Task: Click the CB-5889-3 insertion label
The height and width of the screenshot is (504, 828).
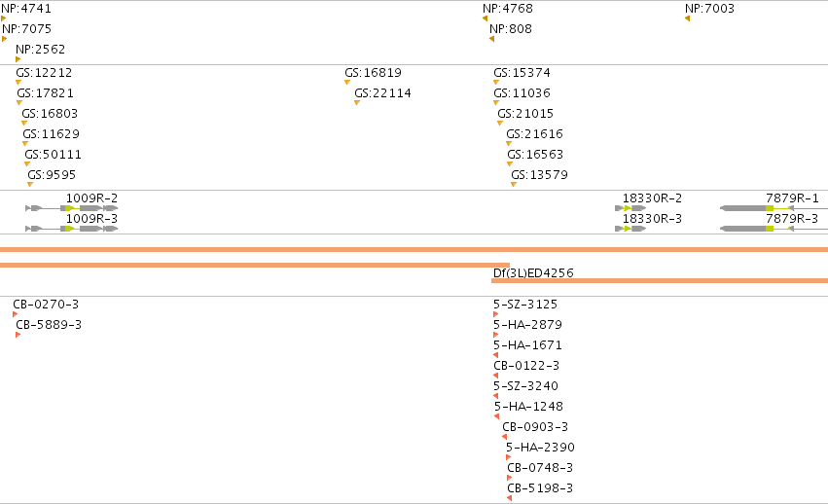Action: click(x=49, y=325)
